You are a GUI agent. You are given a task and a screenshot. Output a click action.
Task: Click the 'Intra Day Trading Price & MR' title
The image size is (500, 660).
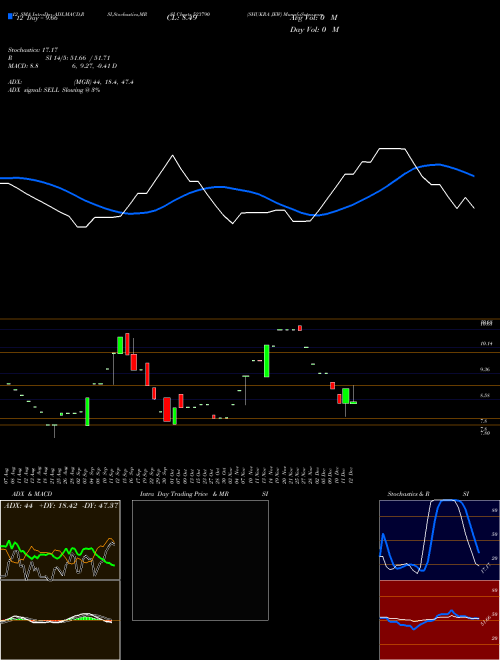pyautogui.click(x=184, y=494)
